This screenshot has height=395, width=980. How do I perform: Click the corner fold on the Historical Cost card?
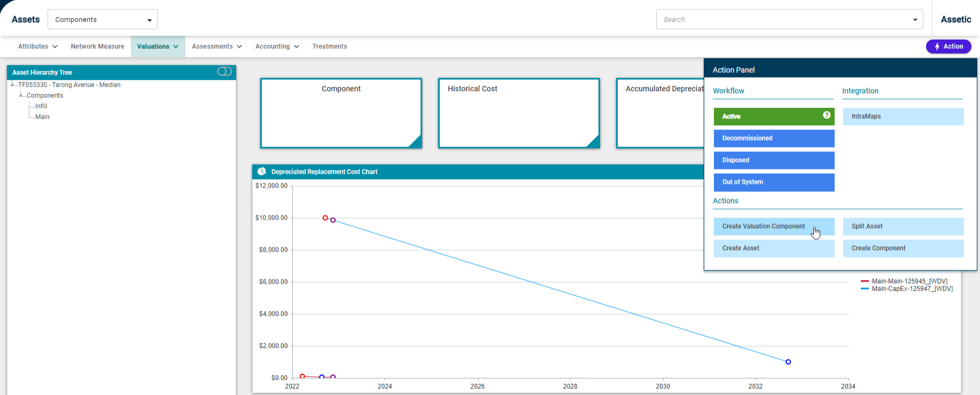[593, 142]
